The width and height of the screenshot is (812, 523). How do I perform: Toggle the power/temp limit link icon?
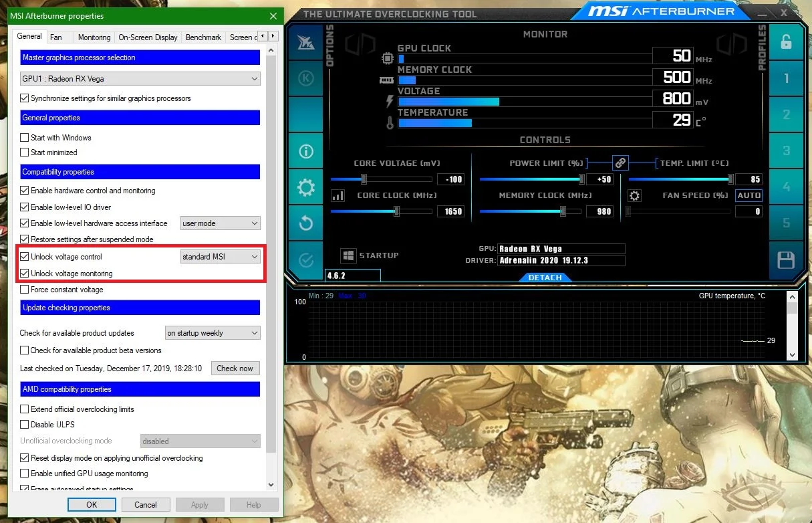pyautogui.click(x=620, y=163)
